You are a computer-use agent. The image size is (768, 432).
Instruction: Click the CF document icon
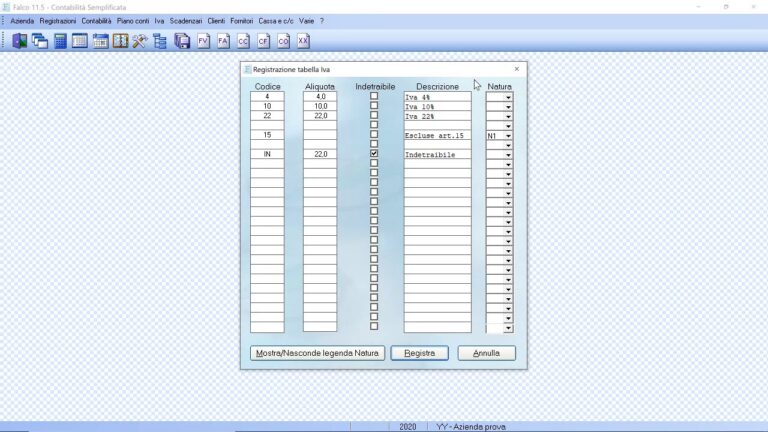(x=263, y=41)
